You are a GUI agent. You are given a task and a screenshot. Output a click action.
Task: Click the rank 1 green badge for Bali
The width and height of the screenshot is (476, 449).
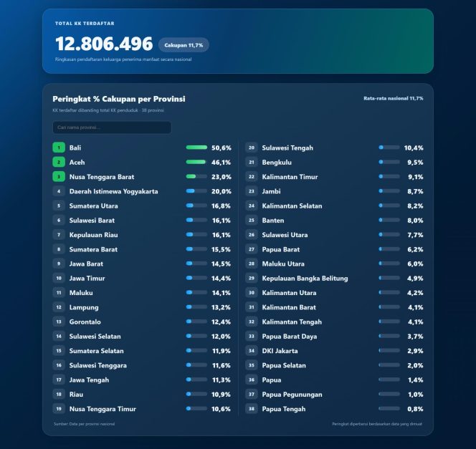pos(59,148)
